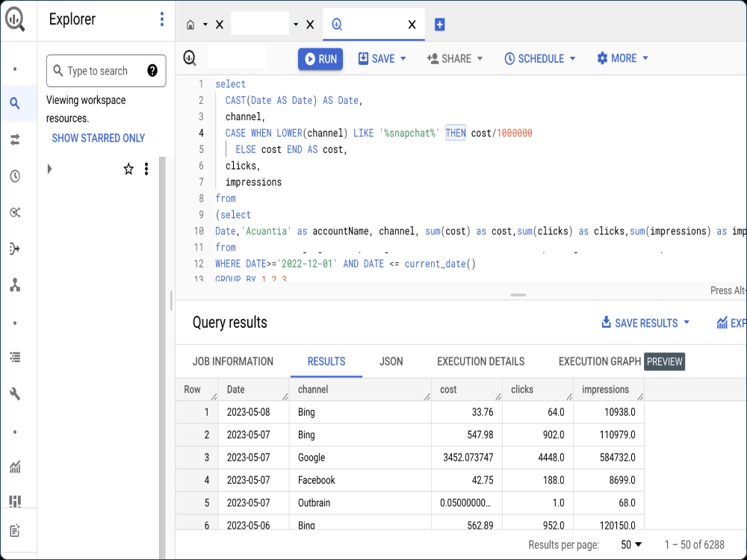747x560 pixels.
Task: Add a new query tab
Action: pos(440,25)
